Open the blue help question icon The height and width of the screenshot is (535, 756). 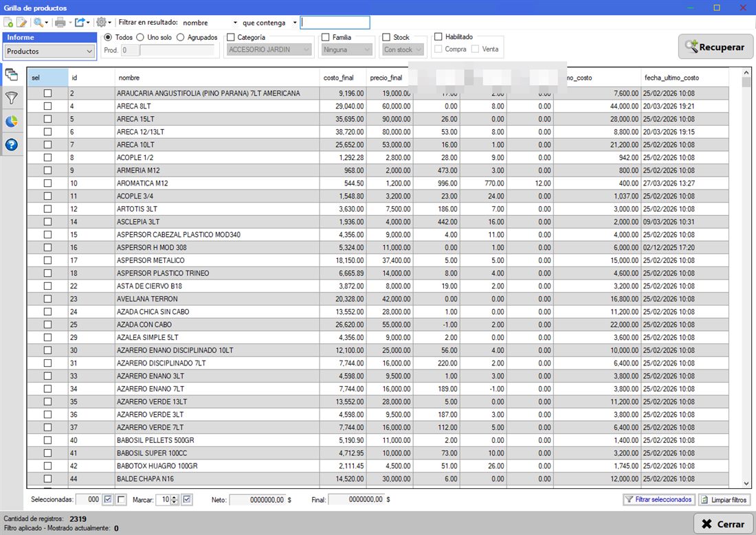click(x=12, y=145)
